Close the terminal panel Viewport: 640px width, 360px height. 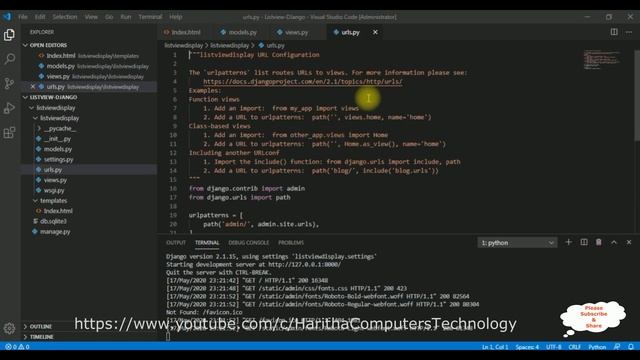tap(629, 242)
